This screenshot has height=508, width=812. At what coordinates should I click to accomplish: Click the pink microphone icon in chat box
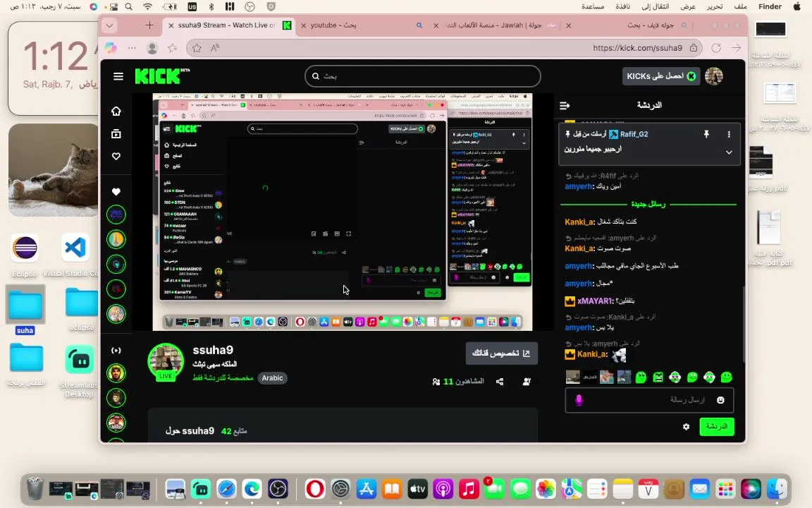(579, 399)
